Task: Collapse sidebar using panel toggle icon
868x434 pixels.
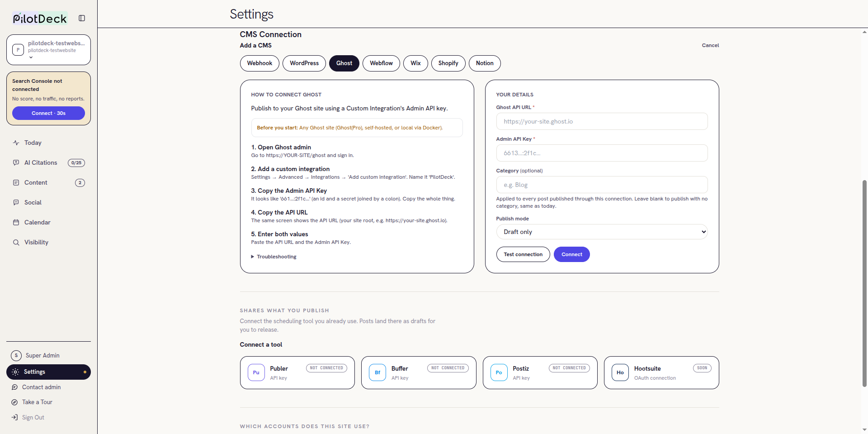Action: click(x=82, y=18)
